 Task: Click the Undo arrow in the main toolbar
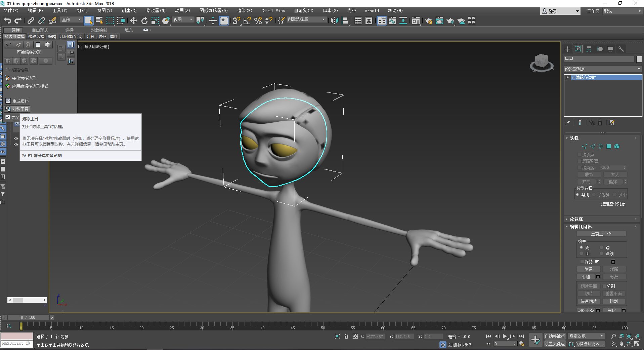tap(7, 21)
